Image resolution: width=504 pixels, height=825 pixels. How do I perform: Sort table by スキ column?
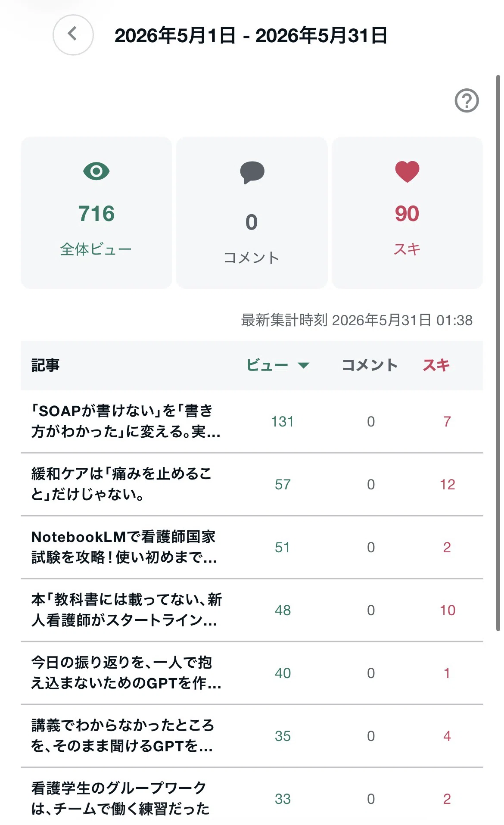tap(436, 365)
